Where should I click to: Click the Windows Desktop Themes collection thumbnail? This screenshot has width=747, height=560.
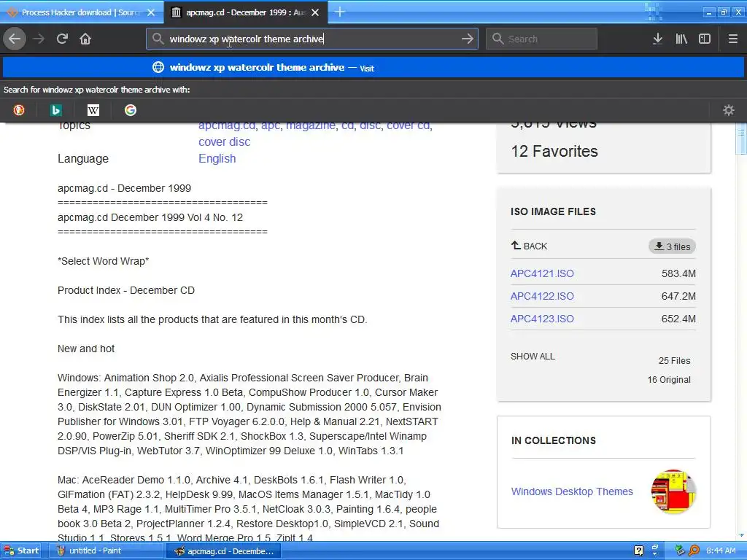coord(673,491)
